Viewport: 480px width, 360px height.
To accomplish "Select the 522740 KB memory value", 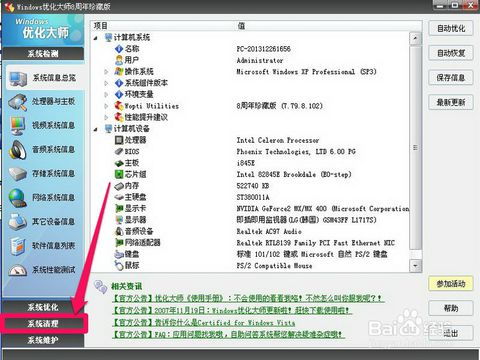I will [x=253, y=186].
